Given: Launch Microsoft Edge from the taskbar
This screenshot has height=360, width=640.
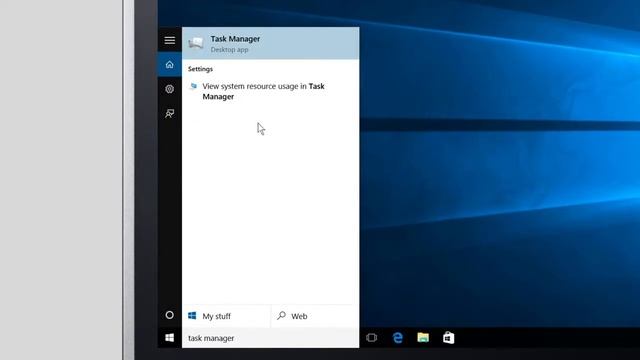Looking at the screenshot, I should (x=398, y=338).
